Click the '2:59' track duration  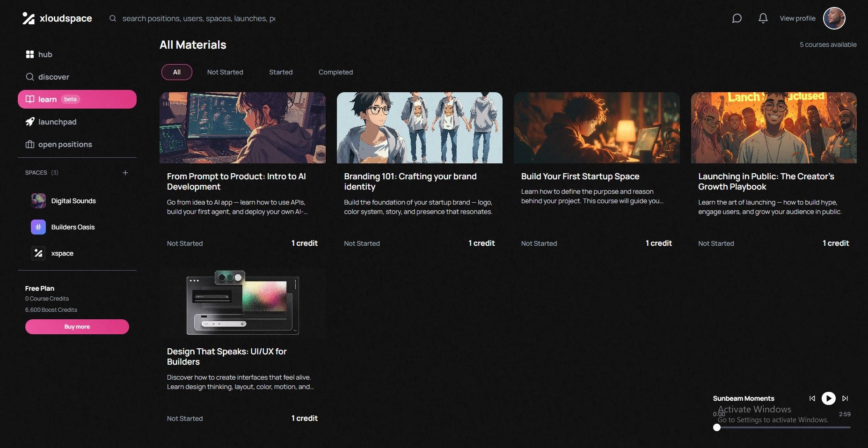[845, 414]
